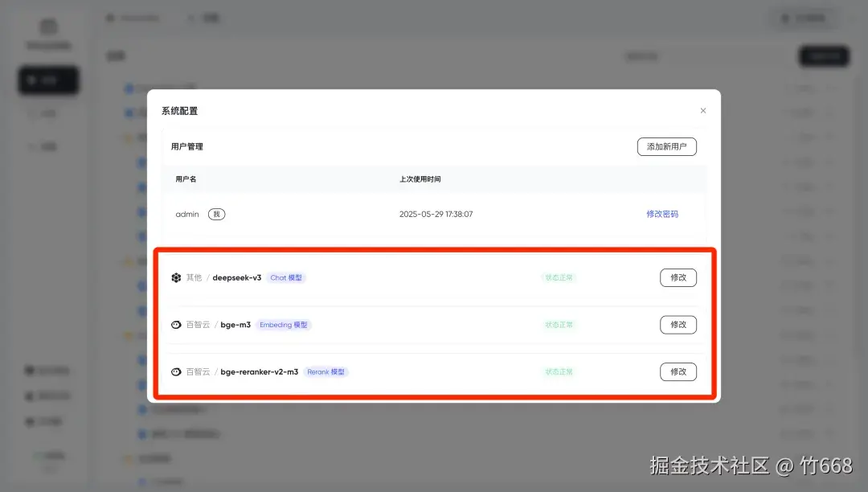This screenshot has width=868, height=492.
Task: Click the deepseek-v3 model name
Action: coord(237,278)
